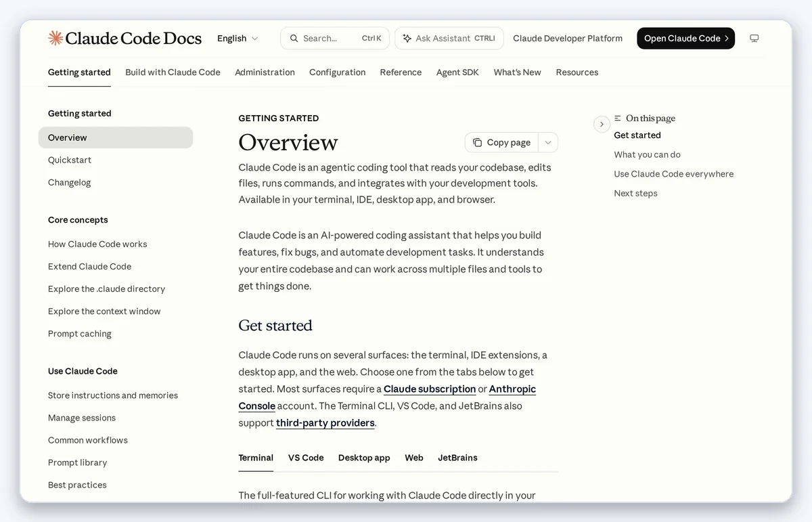The width and height of the screenshot is (812, 522).
Task: Jump to Next steps section
Action: (635, 193)
